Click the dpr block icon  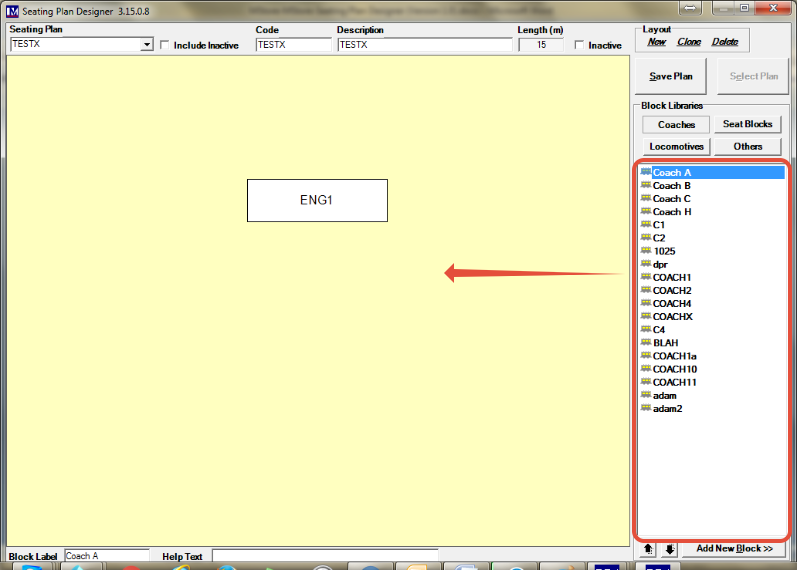[x=646, y=264]
